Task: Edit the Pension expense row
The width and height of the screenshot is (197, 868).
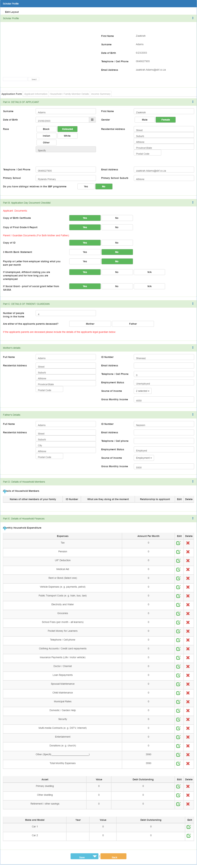Action: (x=179, y=552)
